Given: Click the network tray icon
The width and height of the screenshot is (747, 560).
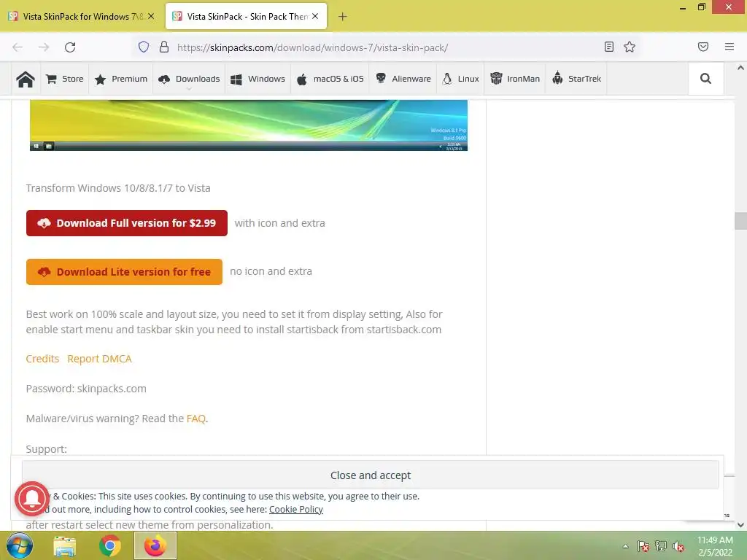Looking at the screenshot, I should coord(661,546).
